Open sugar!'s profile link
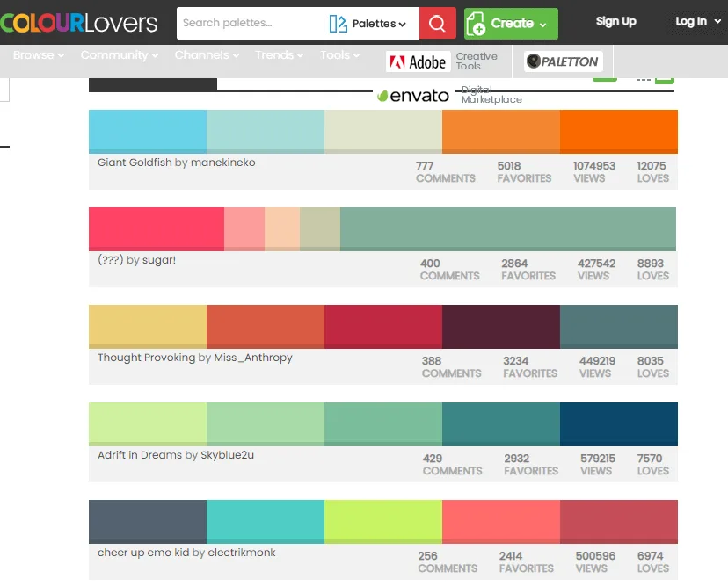Image resolution: width=728 pixels, height=586 pixels. [x=159, y=260]
